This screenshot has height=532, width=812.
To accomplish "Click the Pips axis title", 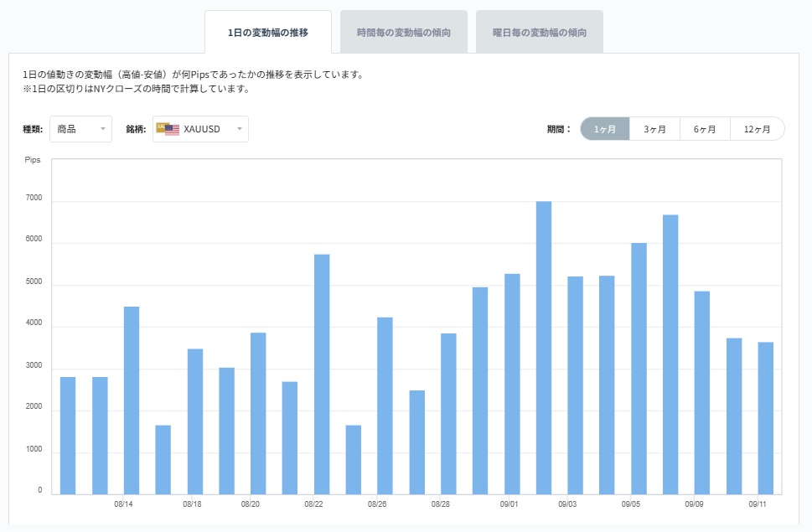I will click(33, 160).
